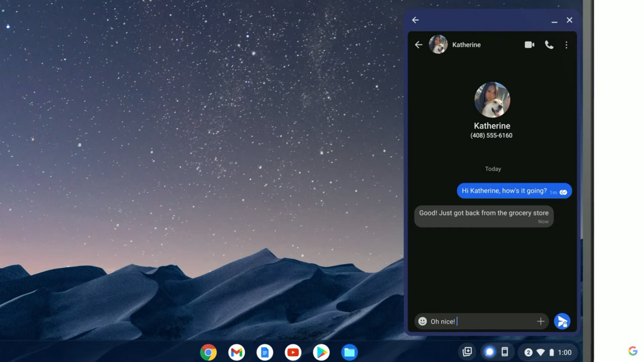Click the message field containing 'Oh nice!'

coord(481,321)
